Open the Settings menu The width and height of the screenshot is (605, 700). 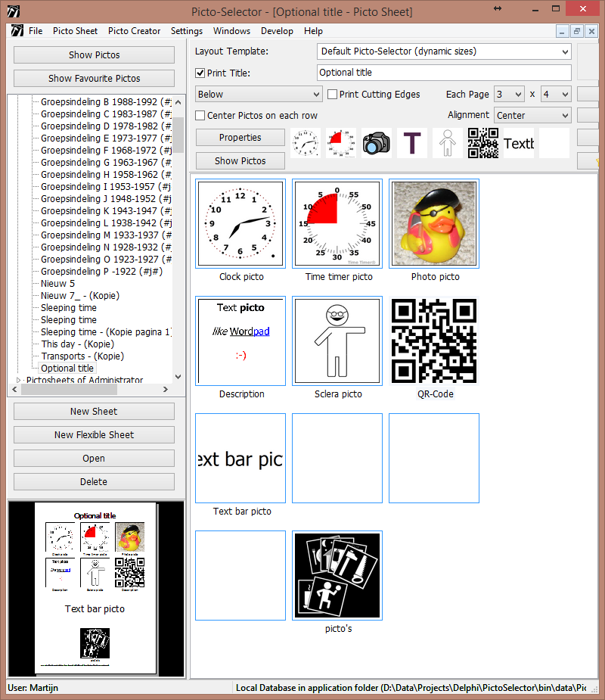(186, 31)
